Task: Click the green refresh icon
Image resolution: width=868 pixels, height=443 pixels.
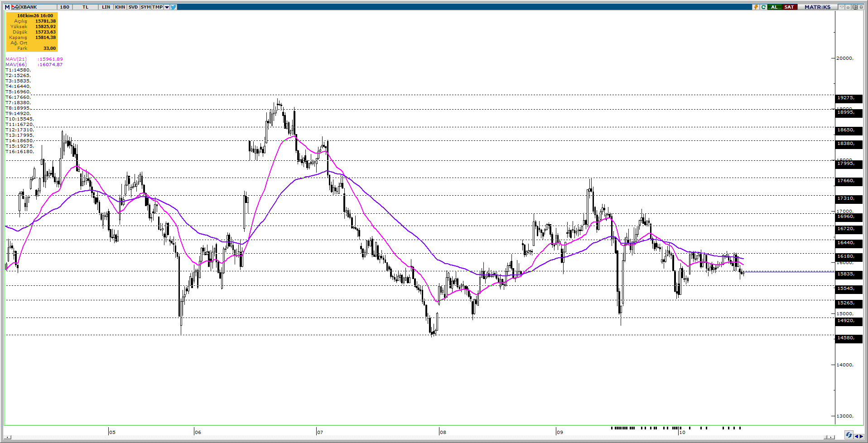Action: (763, 7)
